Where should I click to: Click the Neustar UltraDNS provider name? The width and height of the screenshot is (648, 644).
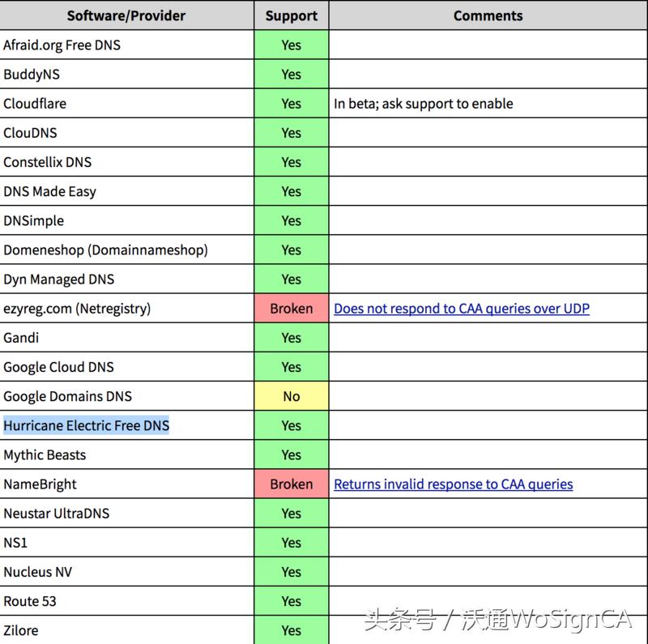(x=56, y=514)
